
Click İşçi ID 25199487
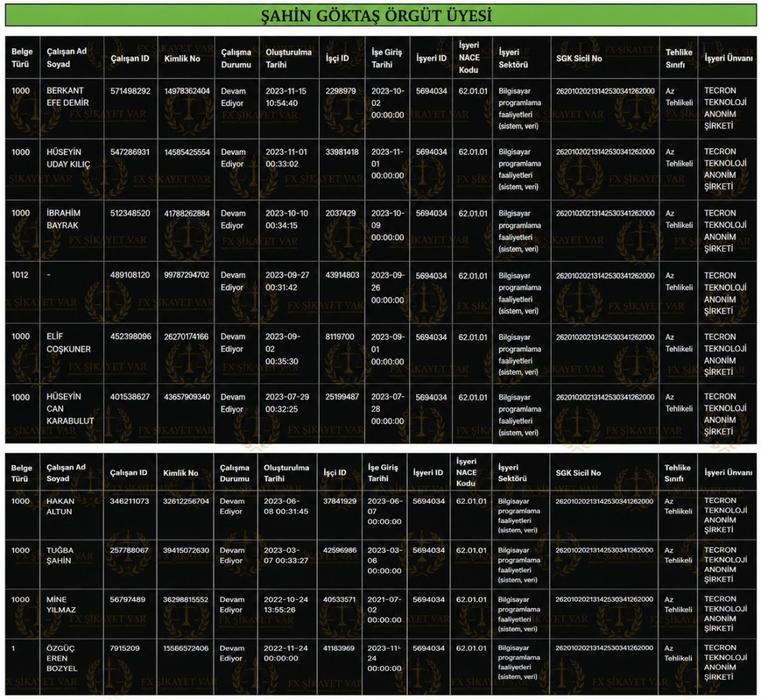(342, 397)
